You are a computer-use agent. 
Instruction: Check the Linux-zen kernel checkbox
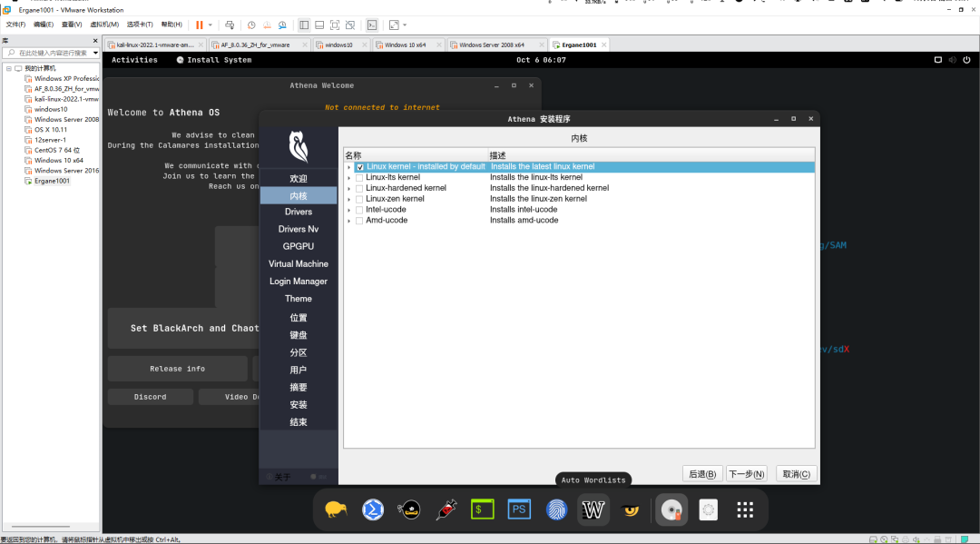coord(359,199)
